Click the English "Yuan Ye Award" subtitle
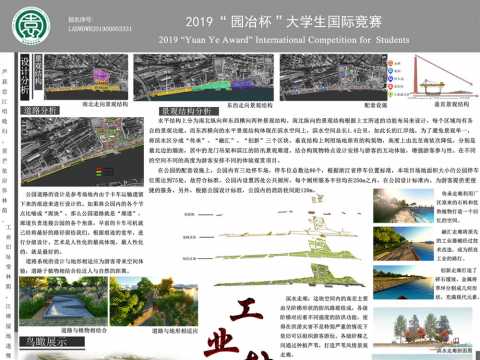This screenshot has width=480, height=360. (x=284, y=40)
